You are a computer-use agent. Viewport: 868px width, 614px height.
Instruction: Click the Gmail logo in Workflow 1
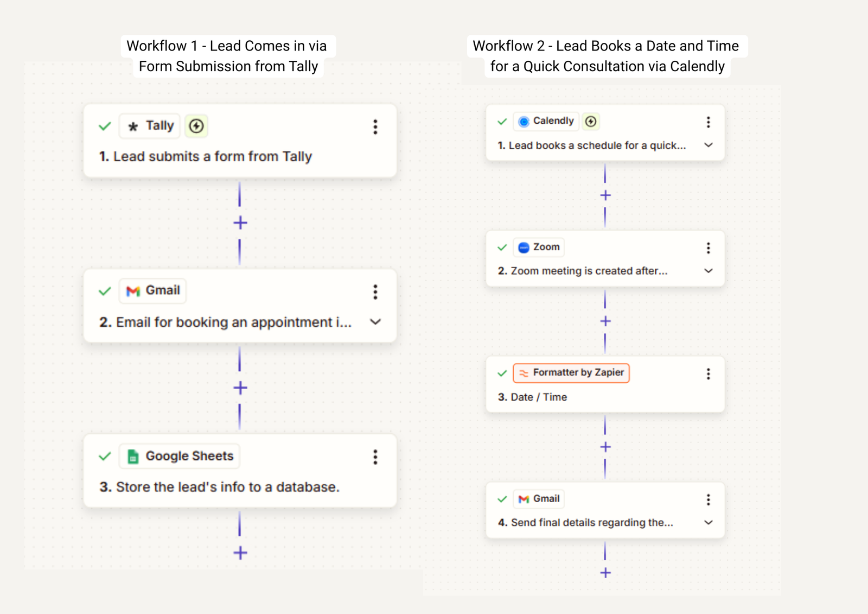tap(133, 291)
